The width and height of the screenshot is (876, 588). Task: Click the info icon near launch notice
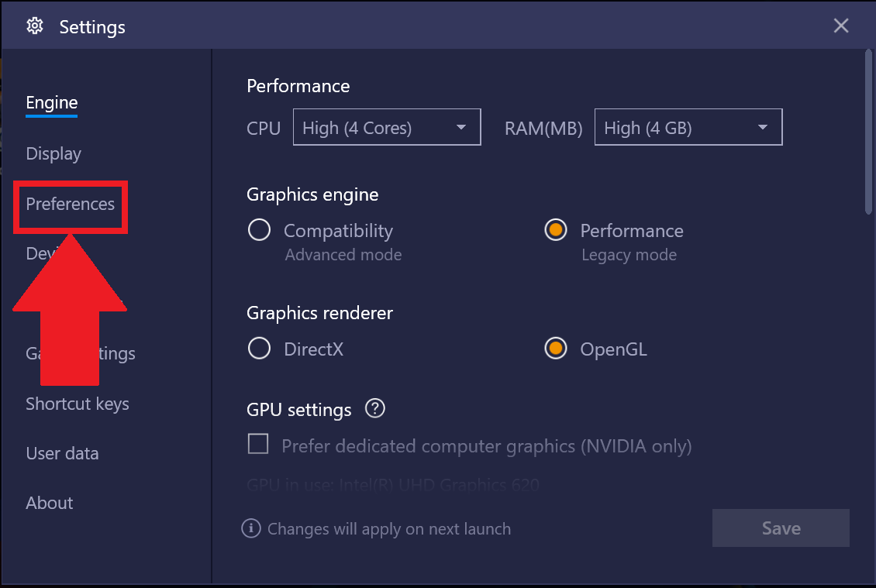(x=250, y=528)
